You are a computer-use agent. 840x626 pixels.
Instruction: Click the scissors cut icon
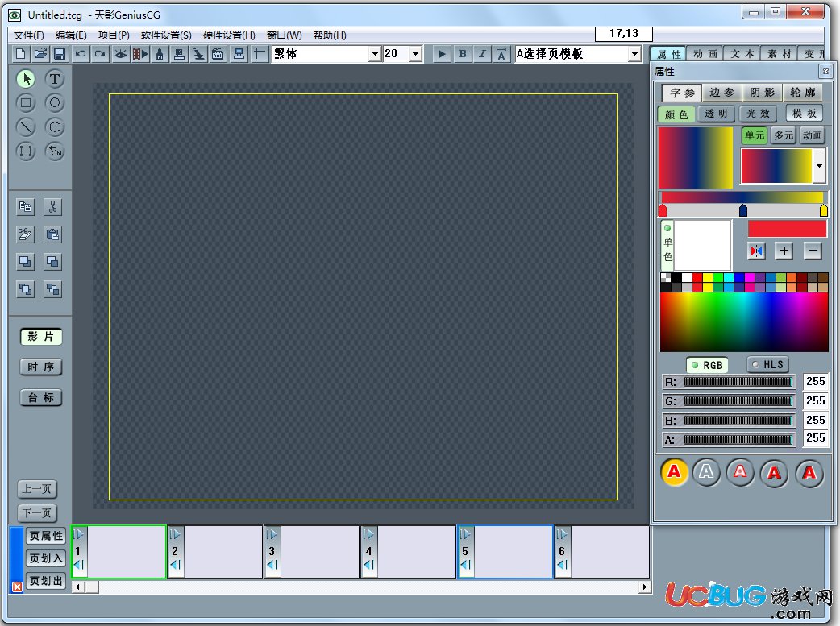52,207
